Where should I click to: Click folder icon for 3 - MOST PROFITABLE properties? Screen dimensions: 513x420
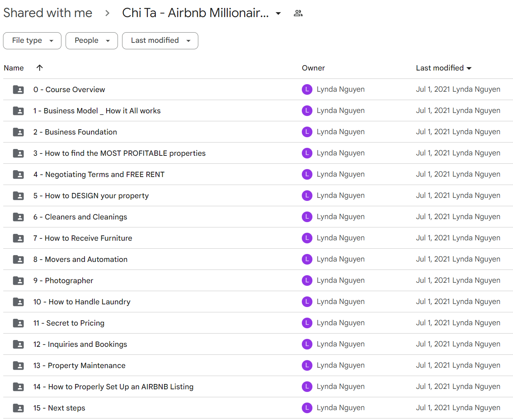pos(18,153)
